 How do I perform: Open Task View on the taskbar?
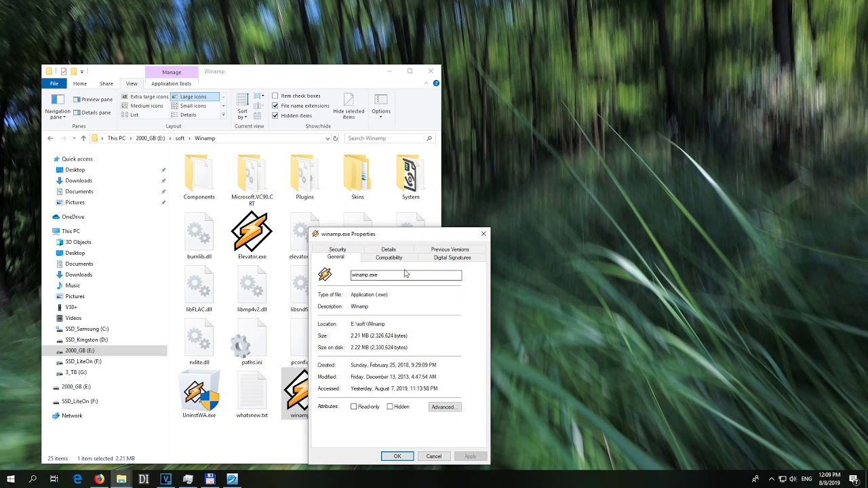(x=54, y=479)
